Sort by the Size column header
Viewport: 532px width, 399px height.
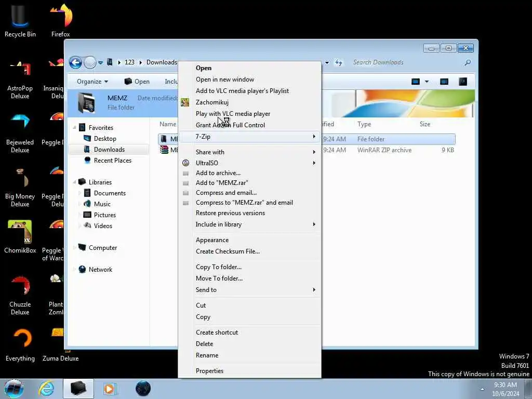pyautogui.click(x=425, y=124)
